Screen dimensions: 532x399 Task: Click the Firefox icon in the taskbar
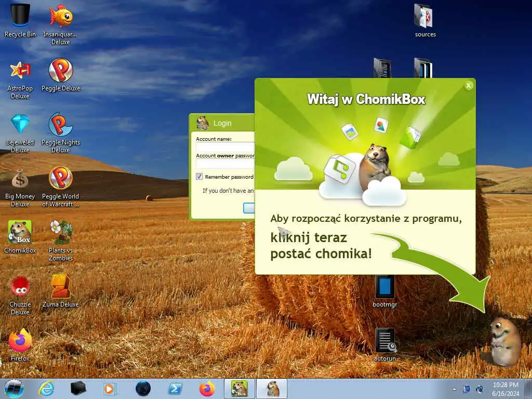(x=207, y=389)
